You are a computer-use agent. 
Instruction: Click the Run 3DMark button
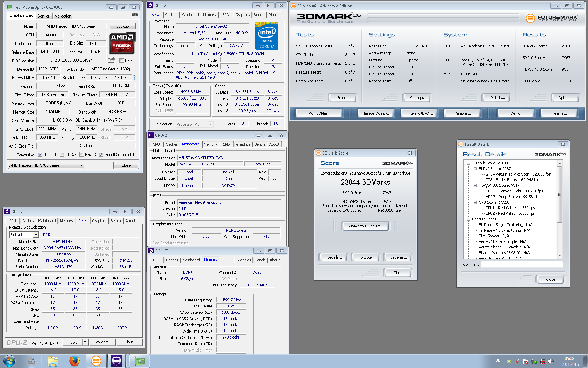point(319,113)
